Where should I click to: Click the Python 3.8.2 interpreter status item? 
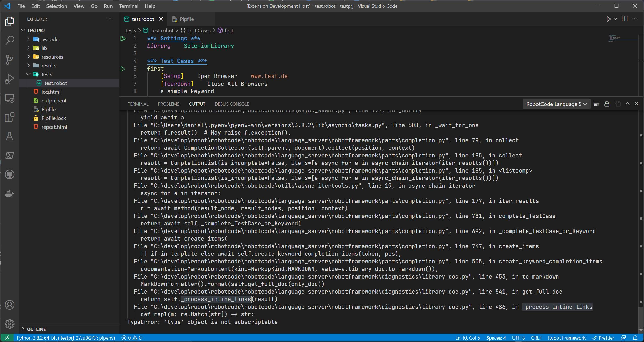66,338
